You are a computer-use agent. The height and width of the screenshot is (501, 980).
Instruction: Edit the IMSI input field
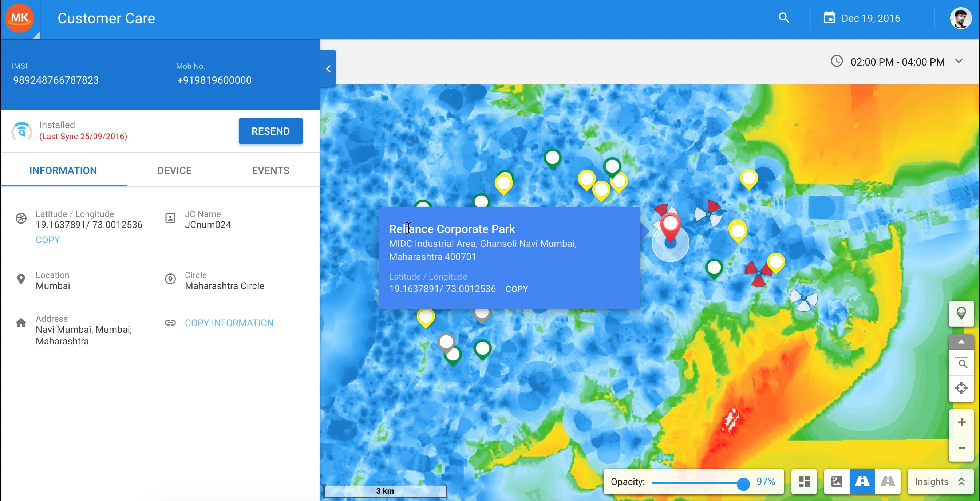(78, 80)
